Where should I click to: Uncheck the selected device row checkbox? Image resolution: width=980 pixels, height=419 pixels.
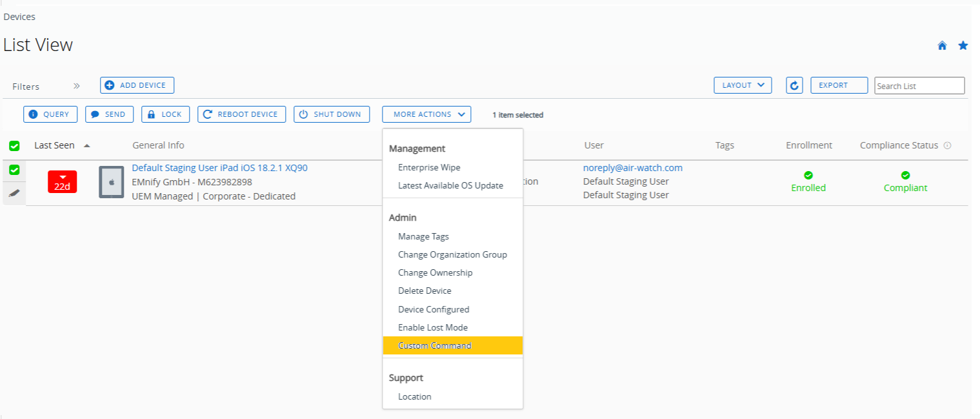point(14,170)
